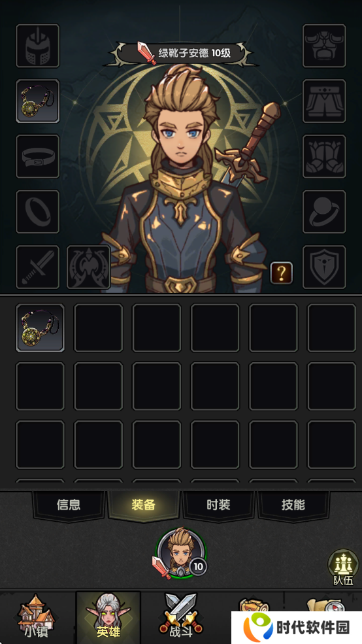This screenshot has width=362, height=644.
Task: Select level 10 hero portrait
Action: click(181, 554)
